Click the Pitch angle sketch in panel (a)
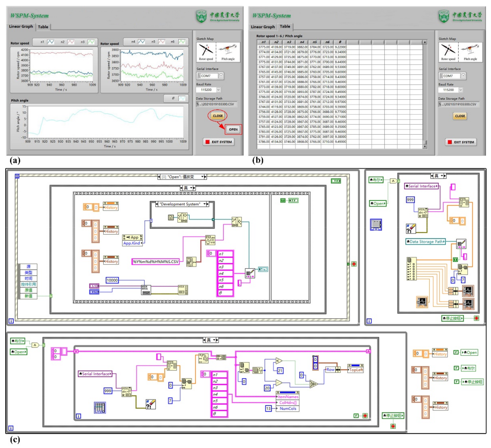Screen dimensions: 491x448 tap(228, 52)
